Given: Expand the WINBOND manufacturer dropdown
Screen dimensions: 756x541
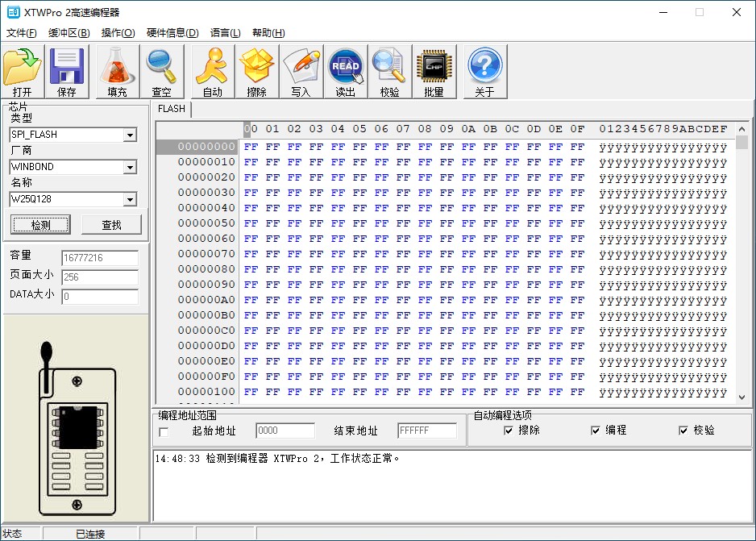Looking at the screenshot, I should [130, 167].
